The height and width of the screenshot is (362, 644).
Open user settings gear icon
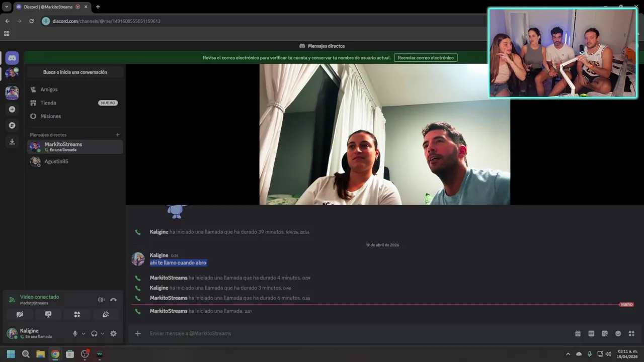[113, 333]
